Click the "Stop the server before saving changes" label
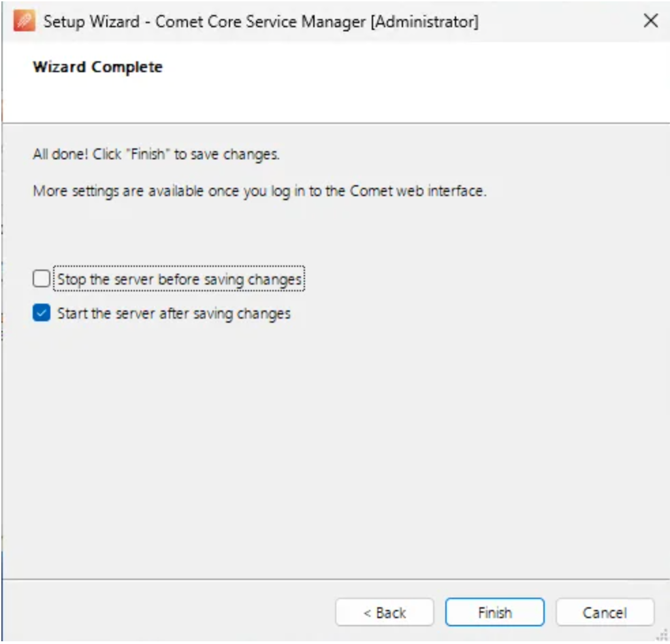 tap(179, 279)
